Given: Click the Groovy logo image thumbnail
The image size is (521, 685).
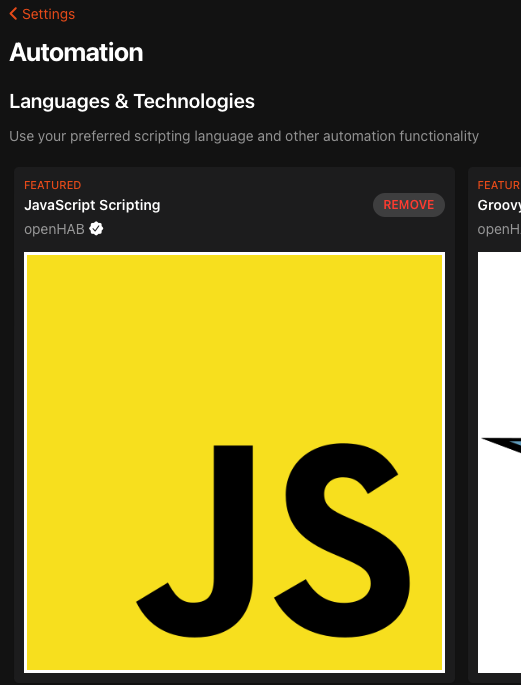Looking at the screenshot, I should pos(499,462).
